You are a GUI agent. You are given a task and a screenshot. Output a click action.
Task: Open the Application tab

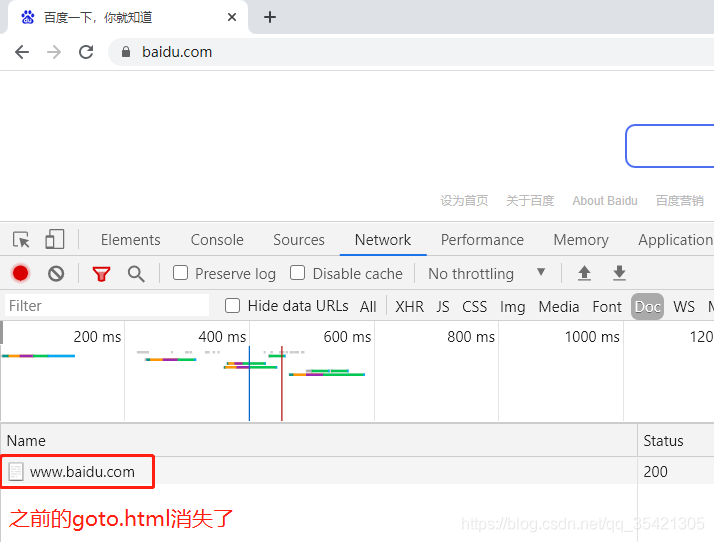coord(676,240)
